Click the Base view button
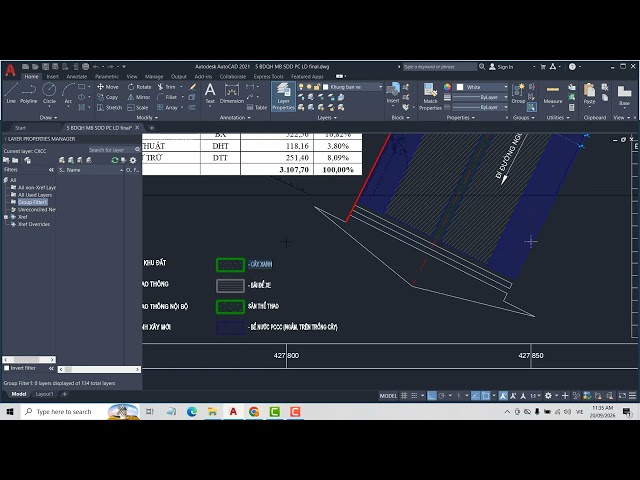This screenshot has width=640, height=480. point(624,95)
